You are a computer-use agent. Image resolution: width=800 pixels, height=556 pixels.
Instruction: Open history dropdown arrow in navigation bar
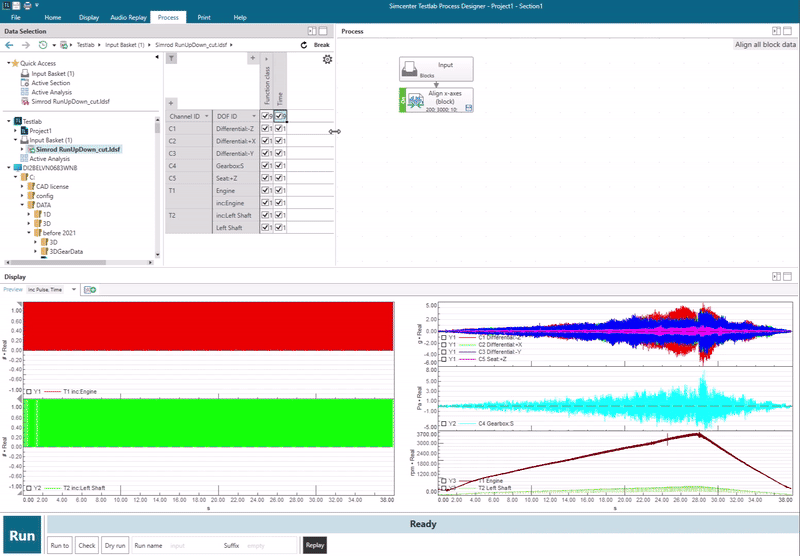(54, 45)
